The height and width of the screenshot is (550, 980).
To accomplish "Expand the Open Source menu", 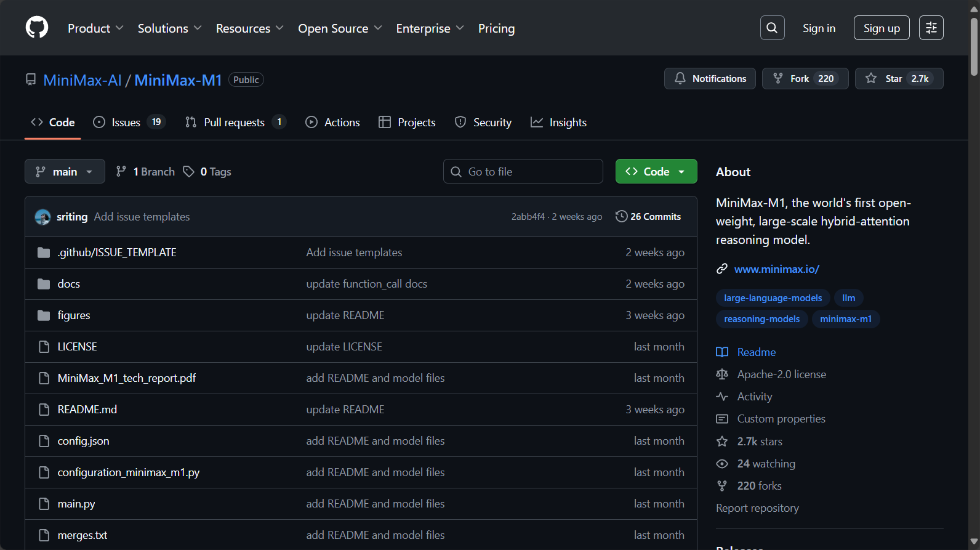I will tap(340, 28).
